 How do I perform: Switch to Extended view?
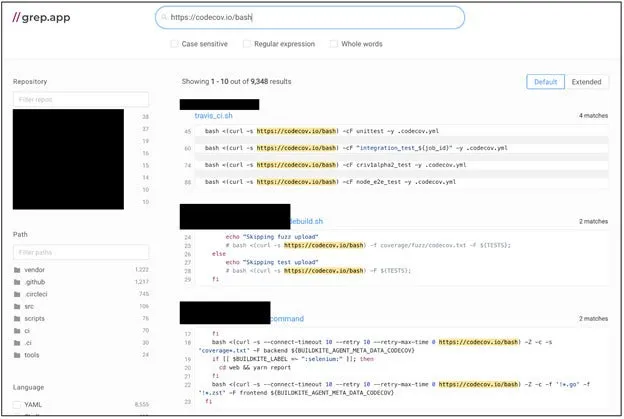pyautogui.click(x=586, y=82)
